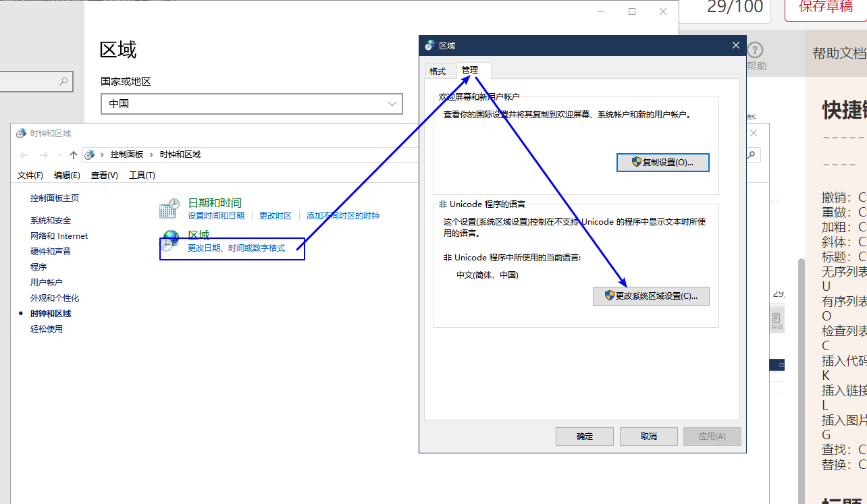Image resolution: width=867 pixels, height=504 pixels.
Task: Confirm with the 确定 button
Action: (585, 437)
